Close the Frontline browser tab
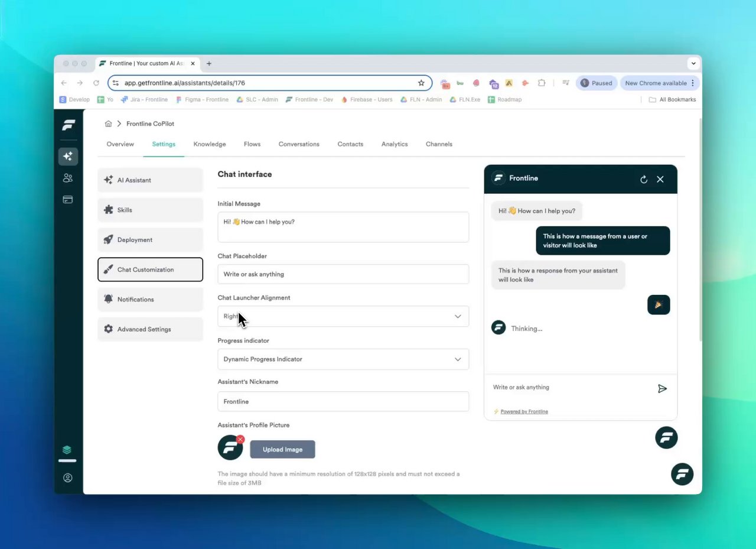This screenshot has height=549, width=756. point(193,64)
